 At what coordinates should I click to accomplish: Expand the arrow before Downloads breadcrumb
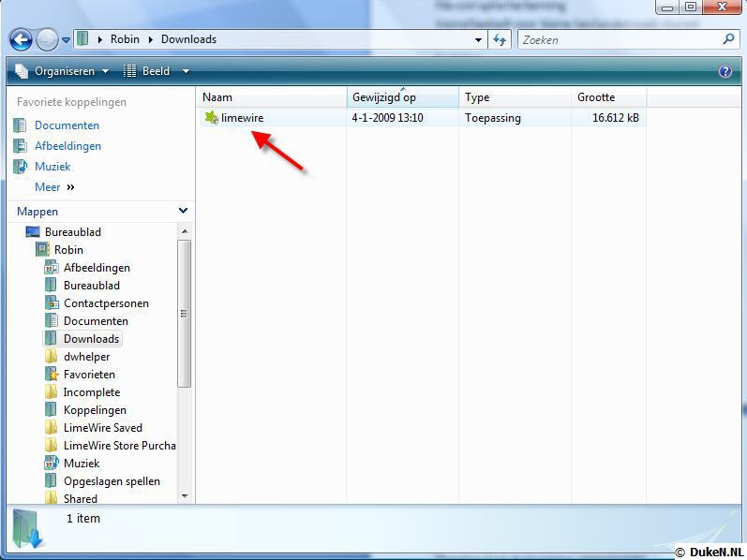coord(151,39)
